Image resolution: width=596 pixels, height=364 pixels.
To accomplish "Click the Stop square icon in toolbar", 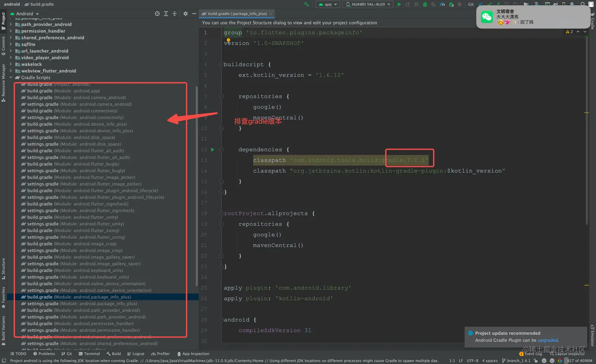I will point(460,4).
